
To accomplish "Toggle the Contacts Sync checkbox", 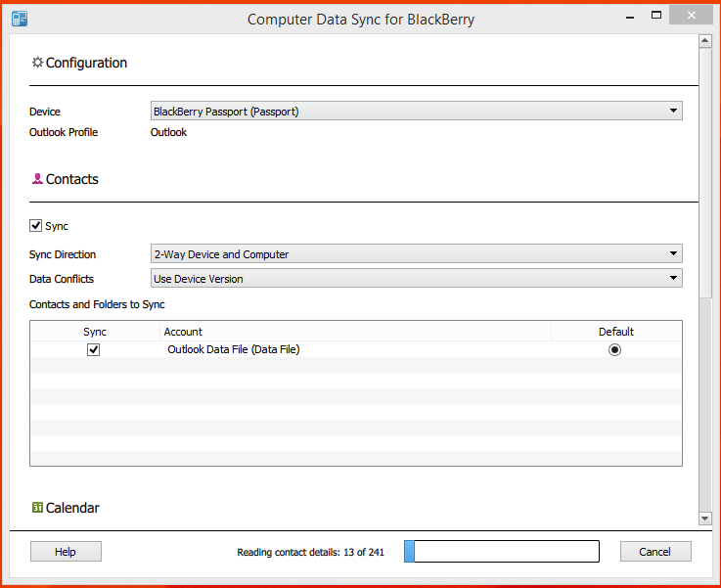I will coord(35,225).
